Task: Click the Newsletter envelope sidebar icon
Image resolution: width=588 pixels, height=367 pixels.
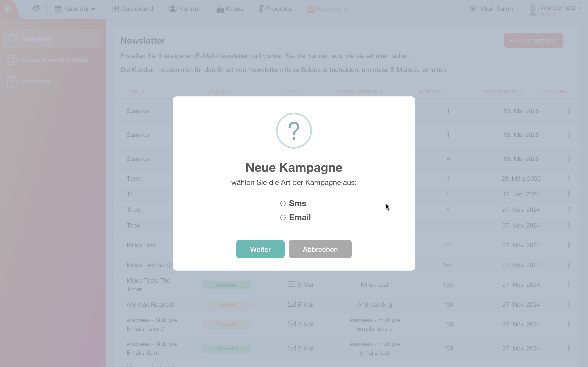Action: coord(12,39)
